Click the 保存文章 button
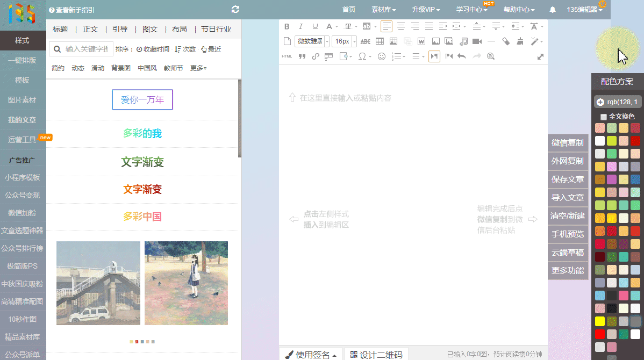Viewport: 644px width, 360px height. 567,179
